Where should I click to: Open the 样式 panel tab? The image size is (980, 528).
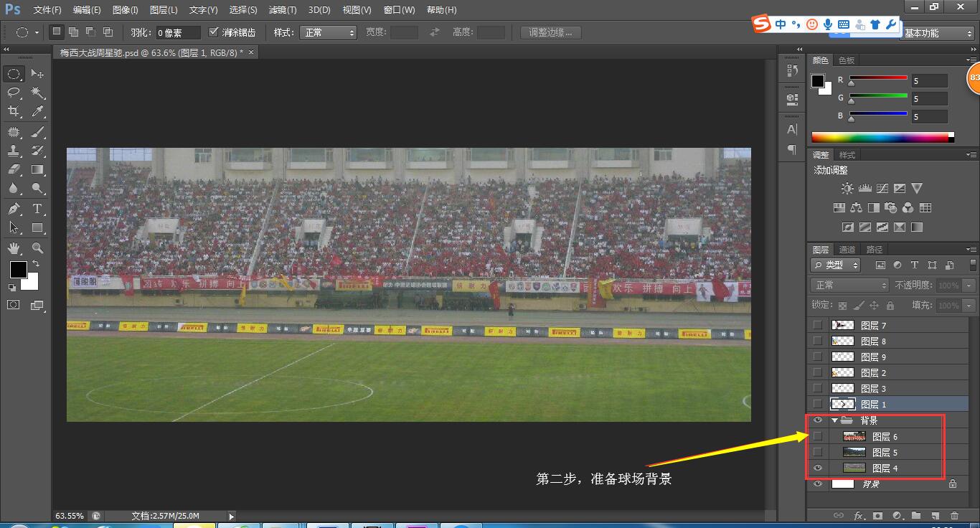[847, 155]
